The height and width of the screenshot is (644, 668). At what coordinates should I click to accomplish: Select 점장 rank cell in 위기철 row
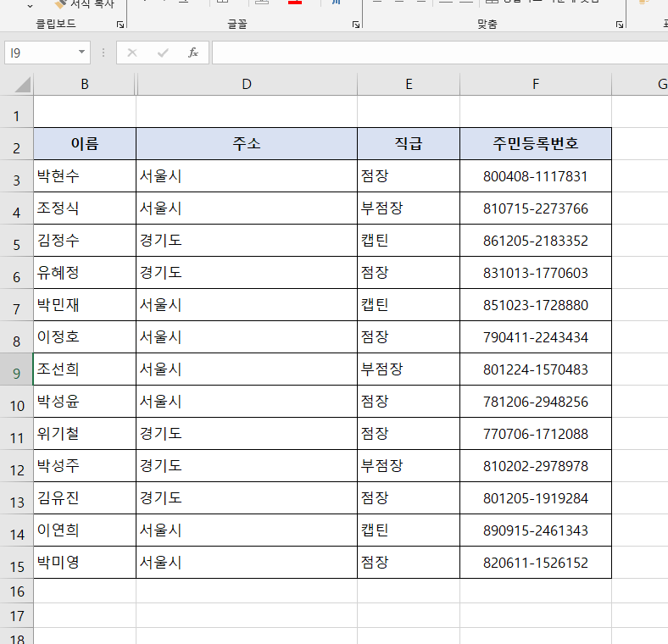(x=409, y=434)
